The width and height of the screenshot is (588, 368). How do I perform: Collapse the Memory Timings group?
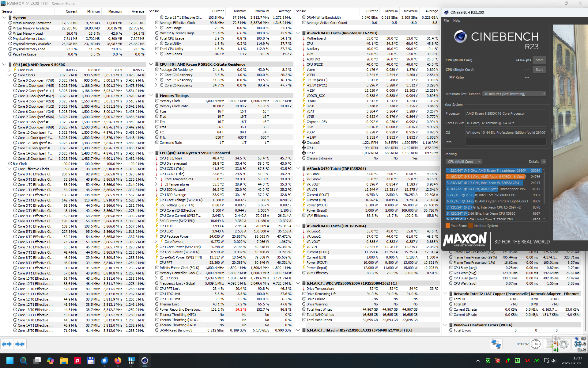click(151, 96)
